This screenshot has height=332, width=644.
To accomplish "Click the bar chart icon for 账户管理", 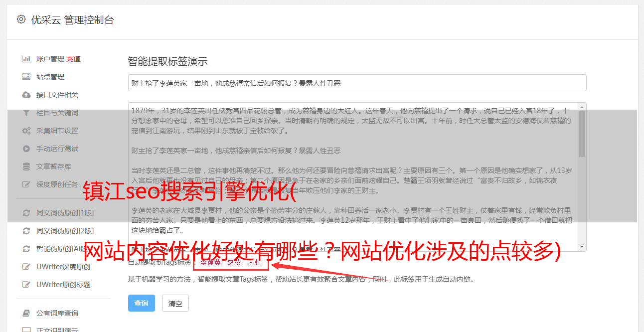I will 26,59.
